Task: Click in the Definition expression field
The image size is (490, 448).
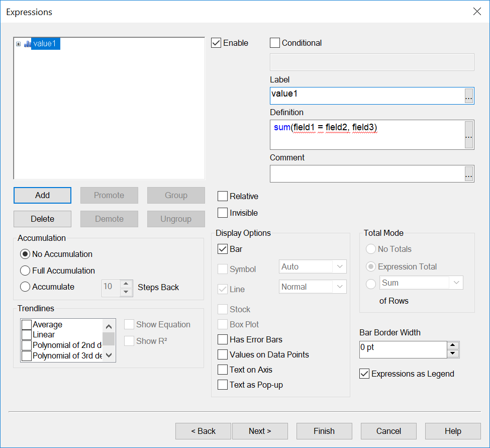Action: (x=367, y=134)
